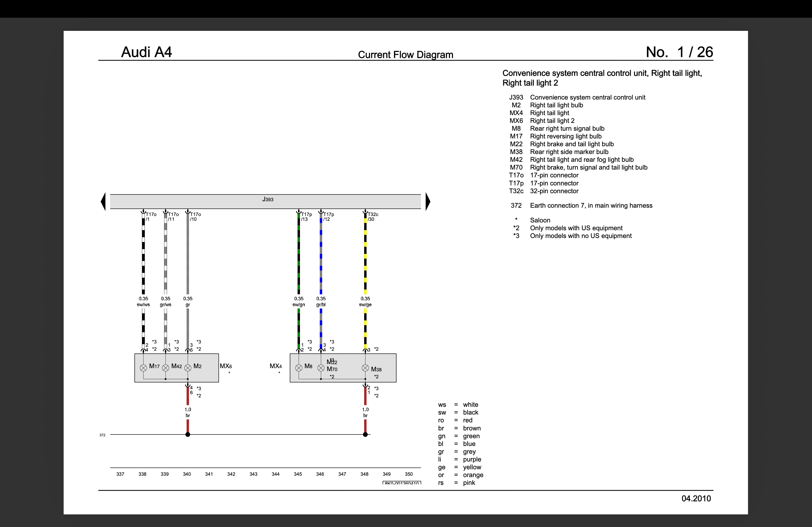Image resolution: width=812 pixels, height=527 pixels.
Task: Click the "Saloon" footnote
Action: [x=540, y=220]
